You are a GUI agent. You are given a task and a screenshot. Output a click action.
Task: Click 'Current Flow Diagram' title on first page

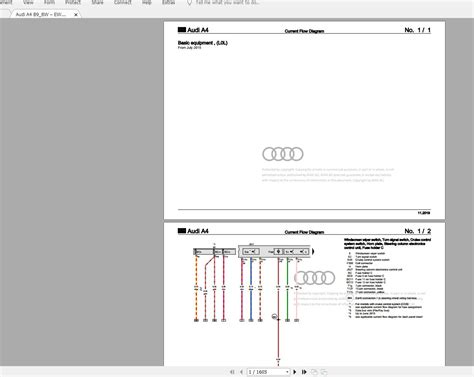tap(304, 31)
